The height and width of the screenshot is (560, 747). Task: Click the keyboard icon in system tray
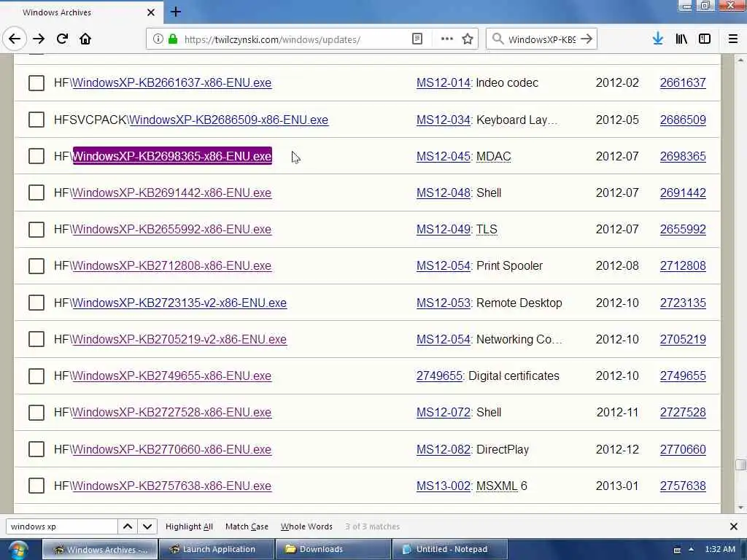pos(677,550)
